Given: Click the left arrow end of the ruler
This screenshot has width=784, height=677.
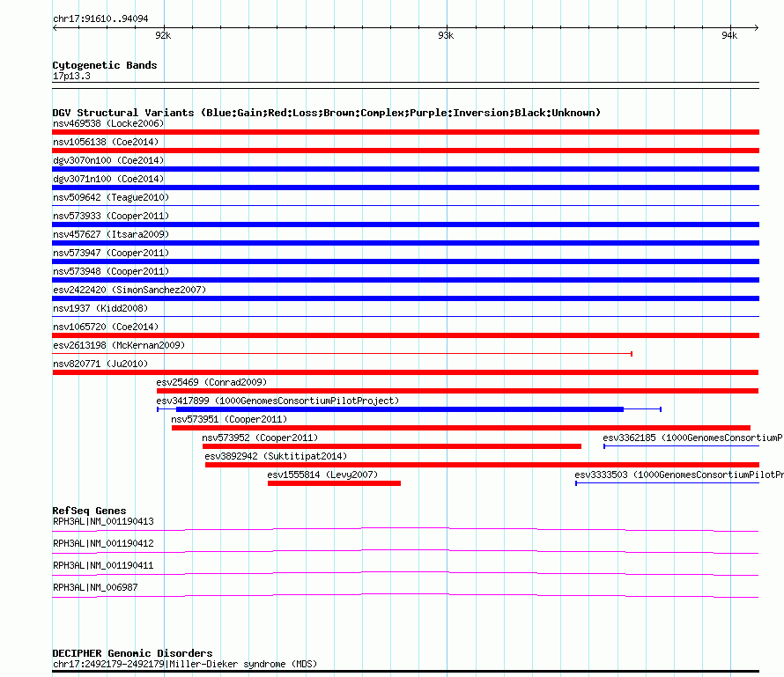Looking at the screenshot, I should [x=55, y=28].
